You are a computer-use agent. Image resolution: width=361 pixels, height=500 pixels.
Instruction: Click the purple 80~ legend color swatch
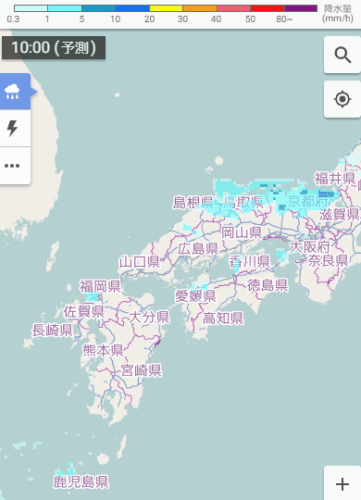(301, 8)
